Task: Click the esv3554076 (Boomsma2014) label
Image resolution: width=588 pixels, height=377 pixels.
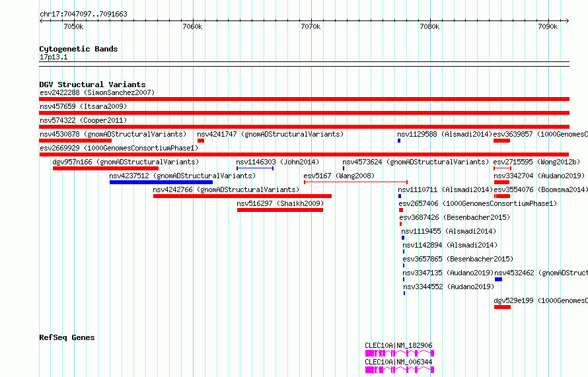Action: [540, 189]
